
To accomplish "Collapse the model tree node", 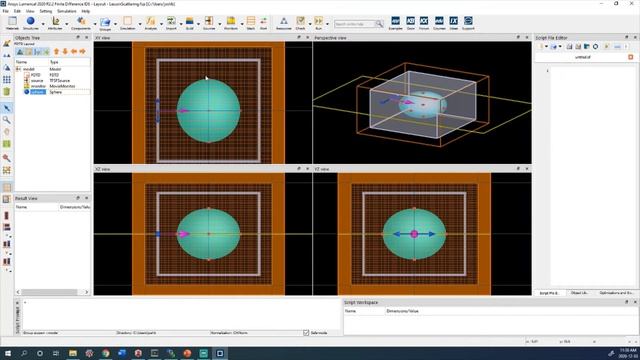I will (18, 69).
